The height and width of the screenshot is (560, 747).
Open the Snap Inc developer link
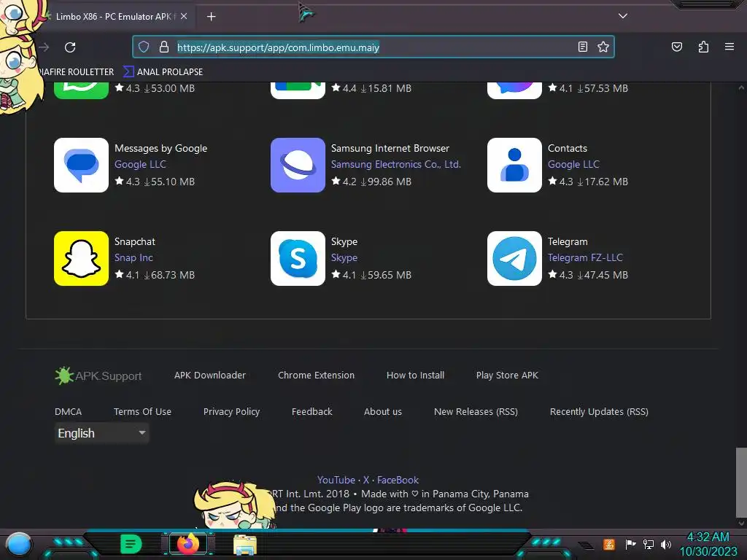133,257
